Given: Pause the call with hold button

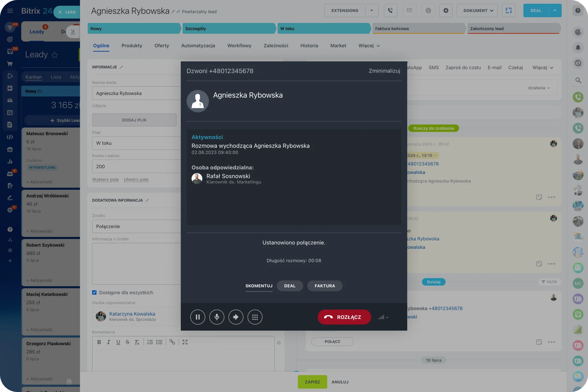Looking at the screenshot, I should click(x=197, y=317).
